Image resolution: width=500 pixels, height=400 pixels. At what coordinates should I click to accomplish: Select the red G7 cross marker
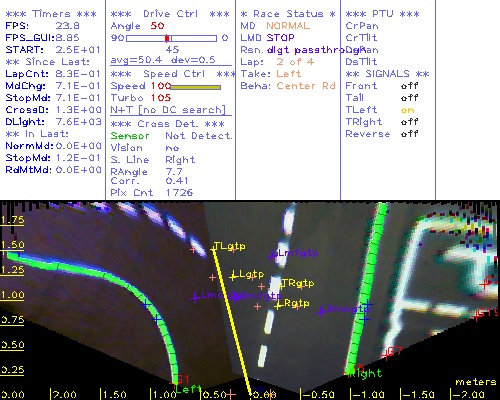pyautogui.click(x=386, y=355)
